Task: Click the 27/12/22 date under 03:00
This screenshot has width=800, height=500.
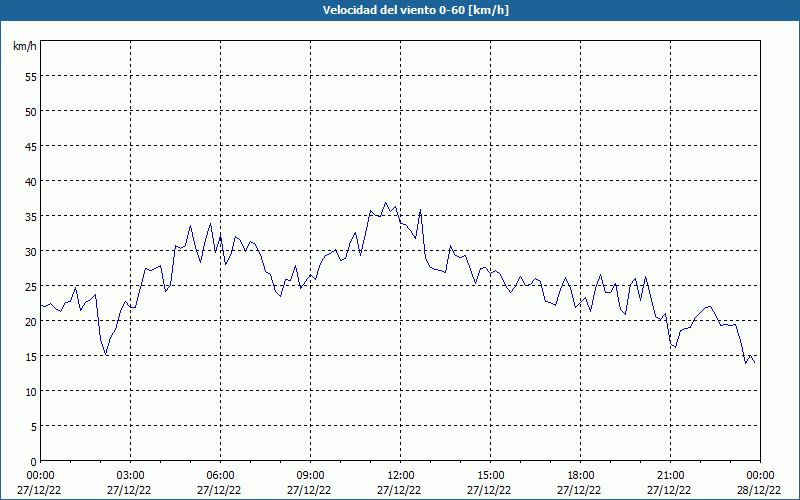Action: [x=129, y=490]
